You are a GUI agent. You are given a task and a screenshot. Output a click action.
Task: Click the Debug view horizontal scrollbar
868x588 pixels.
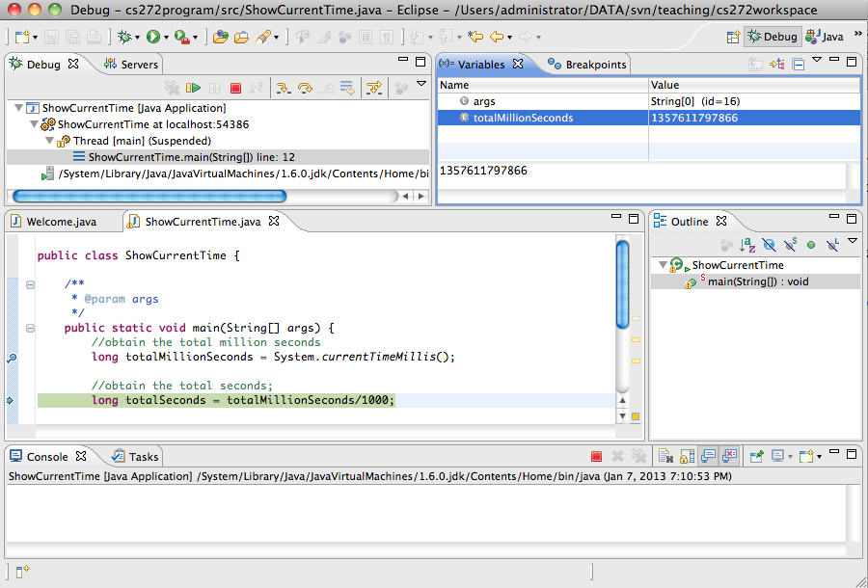[x=149, y=196]
